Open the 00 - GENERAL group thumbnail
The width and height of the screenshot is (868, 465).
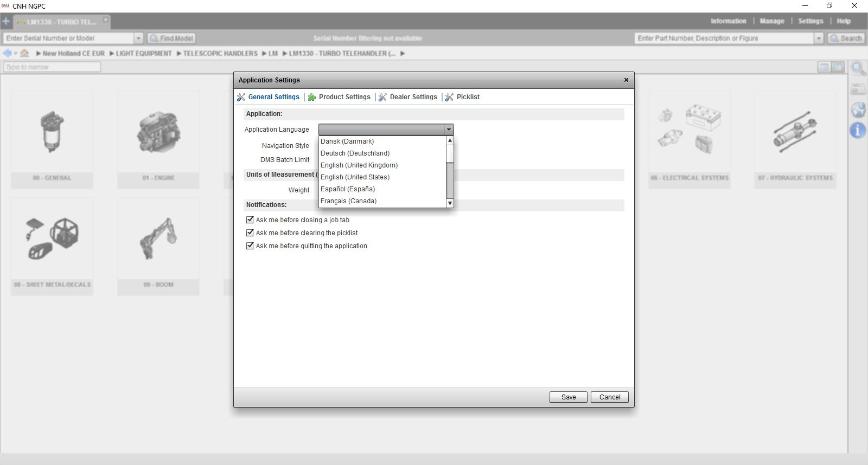[52, 139]
